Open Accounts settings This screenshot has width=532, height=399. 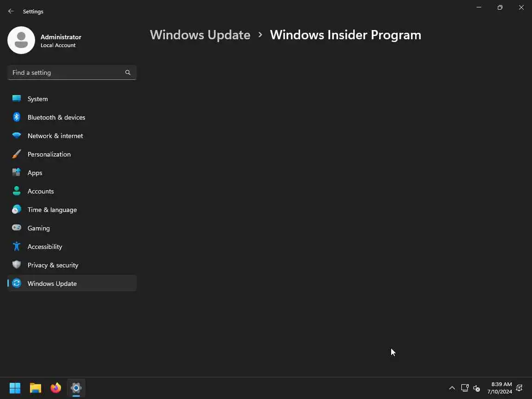click(x=41, y=191)
